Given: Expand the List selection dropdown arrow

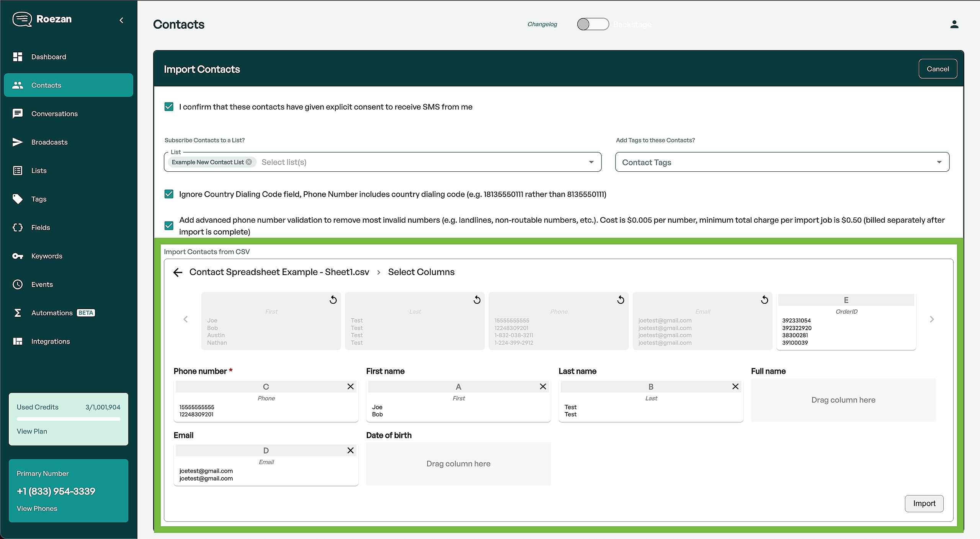Looking at the screenshot, I should (x=591, y=162).
